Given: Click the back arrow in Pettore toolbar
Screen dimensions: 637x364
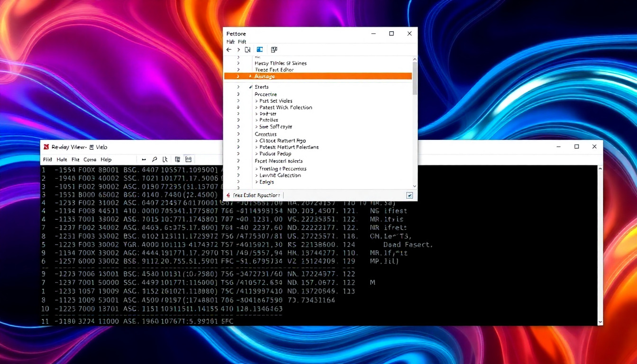Looking at the screenshot, I should point(229,50).
